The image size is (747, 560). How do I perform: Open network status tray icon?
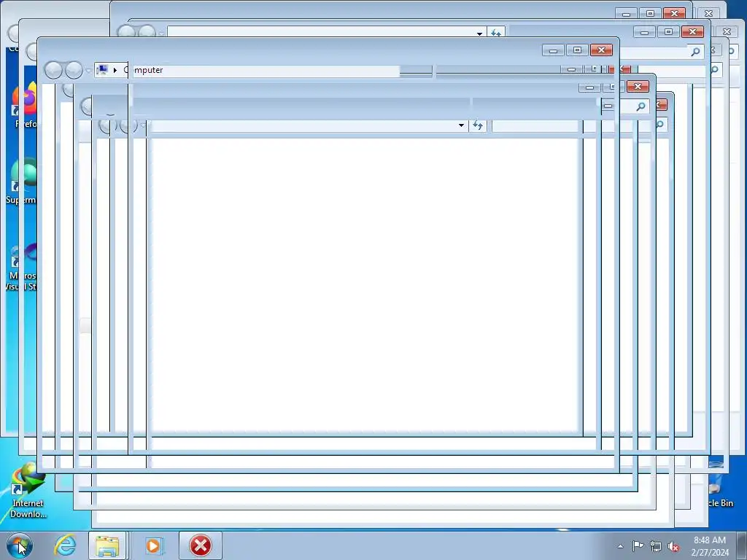pyautogui.click(x=656, y=547)
